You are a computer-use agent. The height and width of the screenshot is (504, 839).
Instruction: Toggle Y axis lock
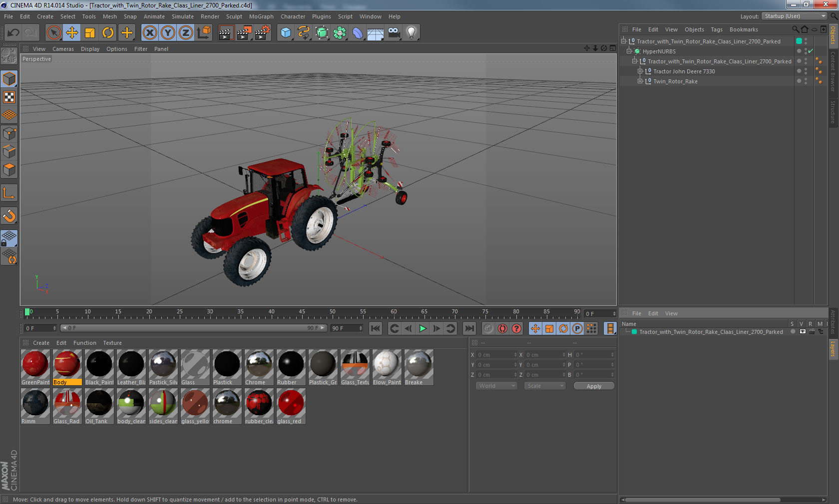[x=168, y=33]
